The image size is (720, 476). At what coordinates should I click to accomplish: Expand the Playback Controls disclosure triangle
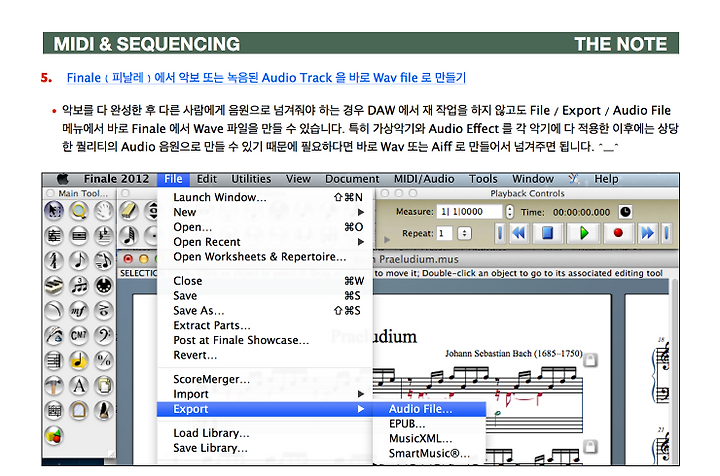pyautogui.click(x=387, y=240)
